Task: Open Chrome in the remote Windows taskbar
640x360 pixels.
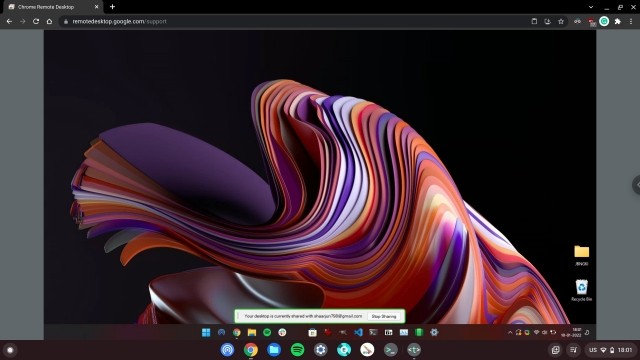Action: point(237,332)
